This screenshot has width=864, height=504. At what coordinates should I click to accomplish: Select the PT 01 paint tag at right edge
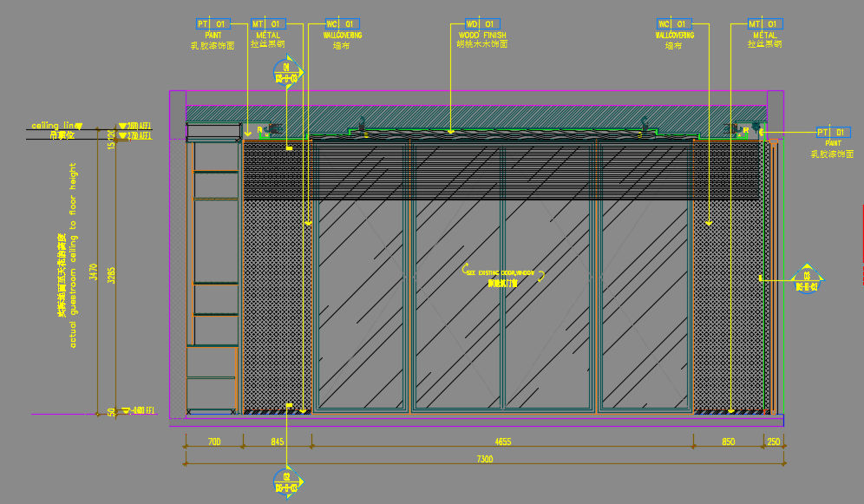tap(833, 132)
